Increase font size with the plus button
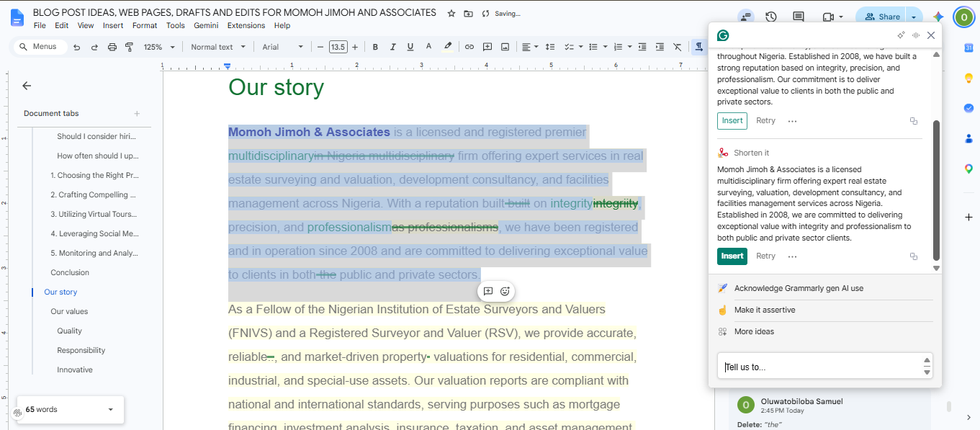 coord(356,47)
